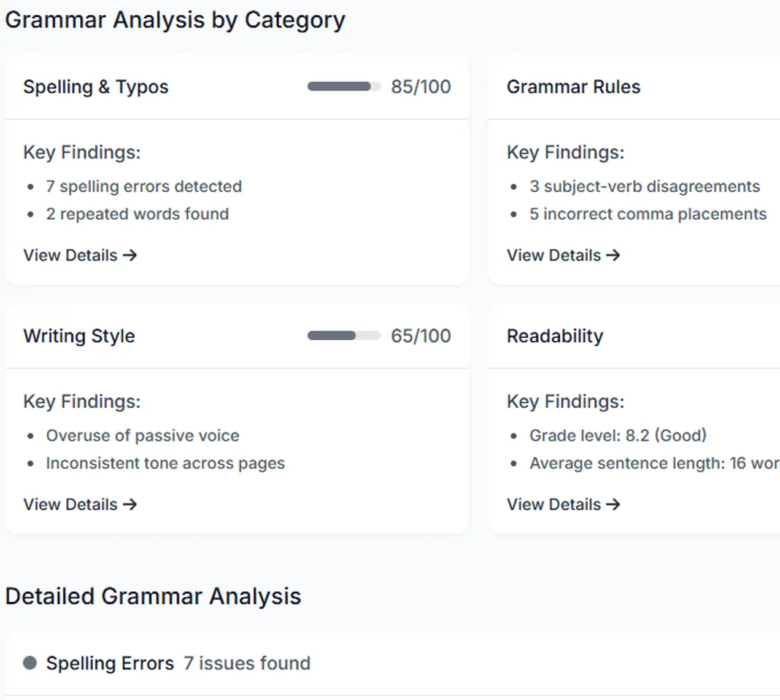Click the bullet beside "7 spelling errors detected"
The image size is (780, 700).
pyautogui.click(x=31, y=186)
